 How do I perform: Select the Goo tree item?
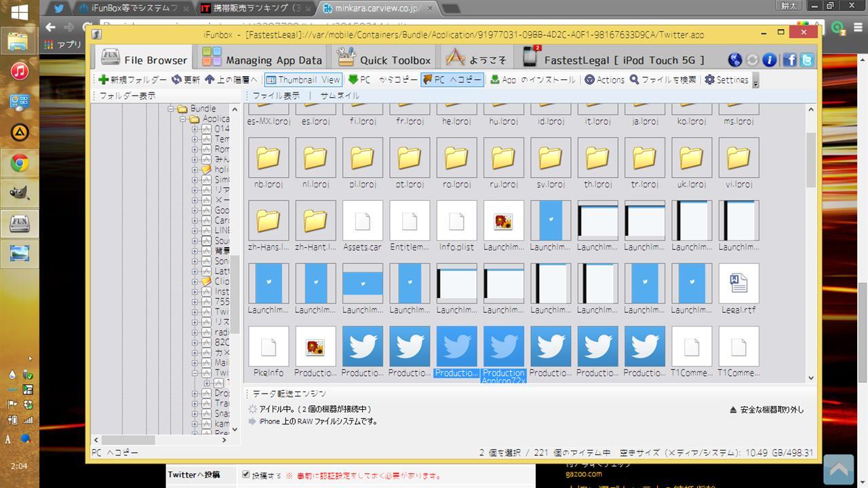coord(222,210)
